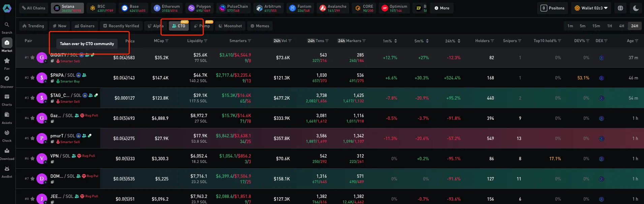Viewport: 644px width, 204px height.
Task: Switch to the Gainers tab
Action: [x=85, y=26]
